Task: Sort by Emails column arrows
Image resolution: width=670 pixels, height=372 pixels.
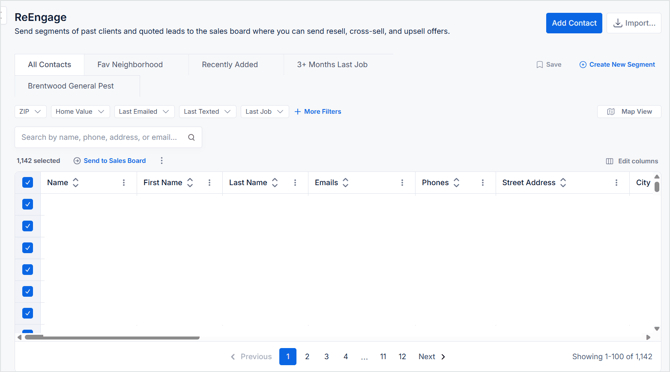Action: (346, 183)
